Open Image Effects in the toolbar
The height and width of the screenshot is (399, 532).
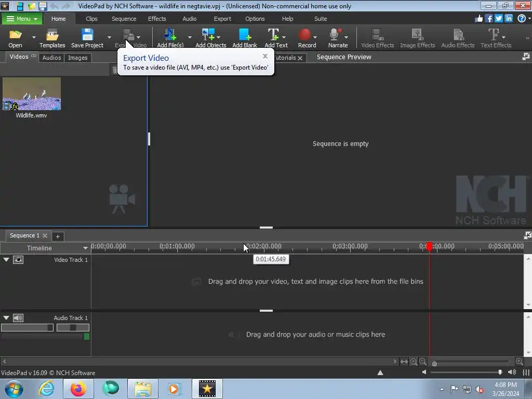(417, 38)
